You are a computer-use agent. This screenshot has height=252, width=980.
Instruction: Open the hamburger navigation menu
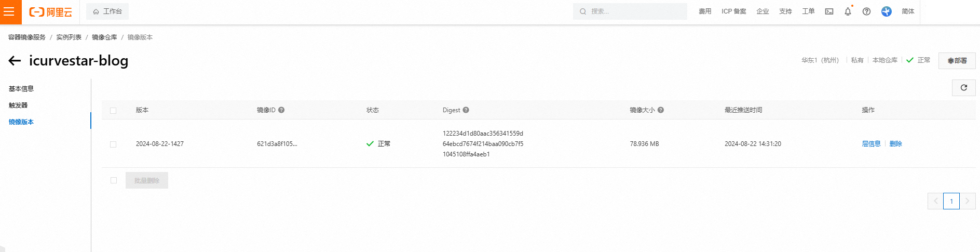9,11
